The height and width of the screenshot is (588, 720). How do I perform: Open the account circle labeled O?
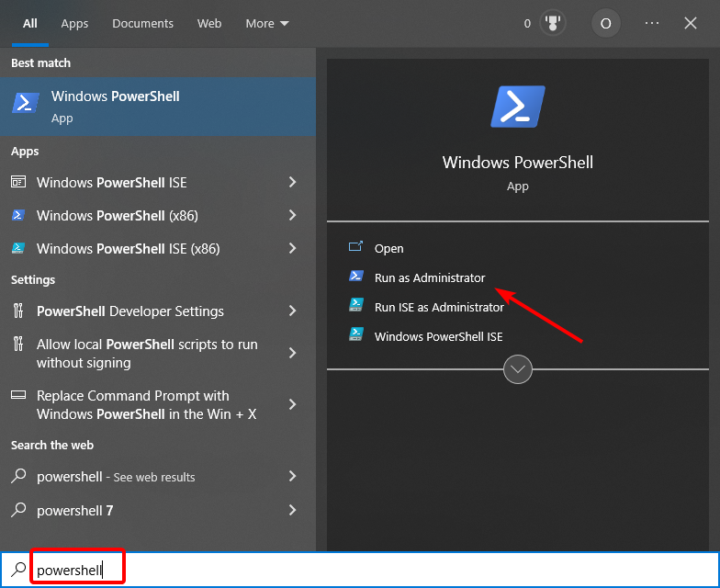pyautogui.click(x=606, y=23)
